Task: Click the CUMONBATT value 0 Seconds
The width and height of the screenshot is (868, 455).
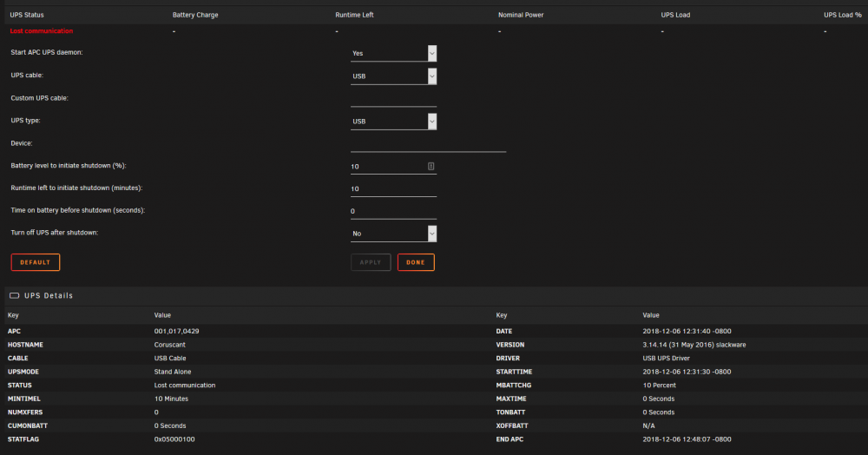Action: click(x=170, y=426)
